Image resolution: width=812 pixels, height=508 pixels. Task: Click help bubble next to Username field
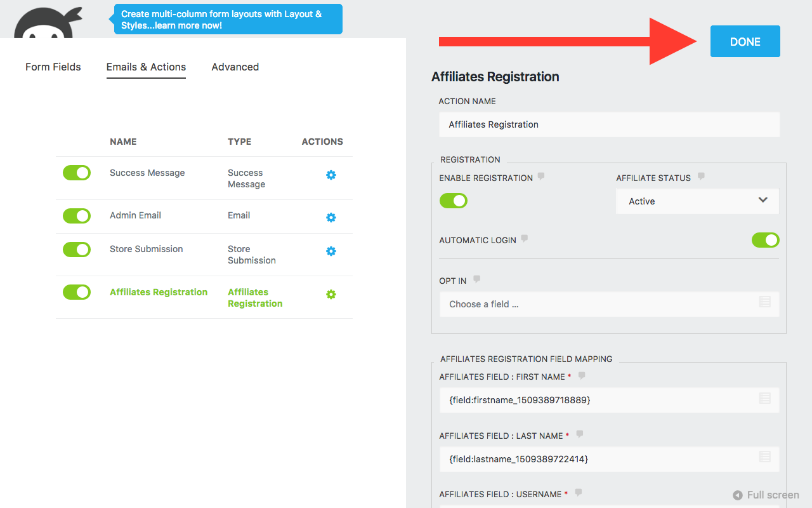click(x=578, y=493)
